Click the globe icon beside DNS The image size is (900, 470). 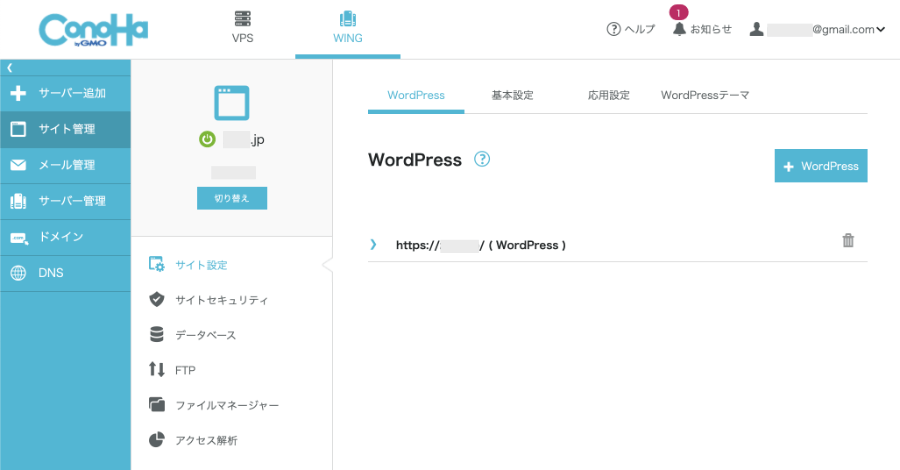click(18, 273)
